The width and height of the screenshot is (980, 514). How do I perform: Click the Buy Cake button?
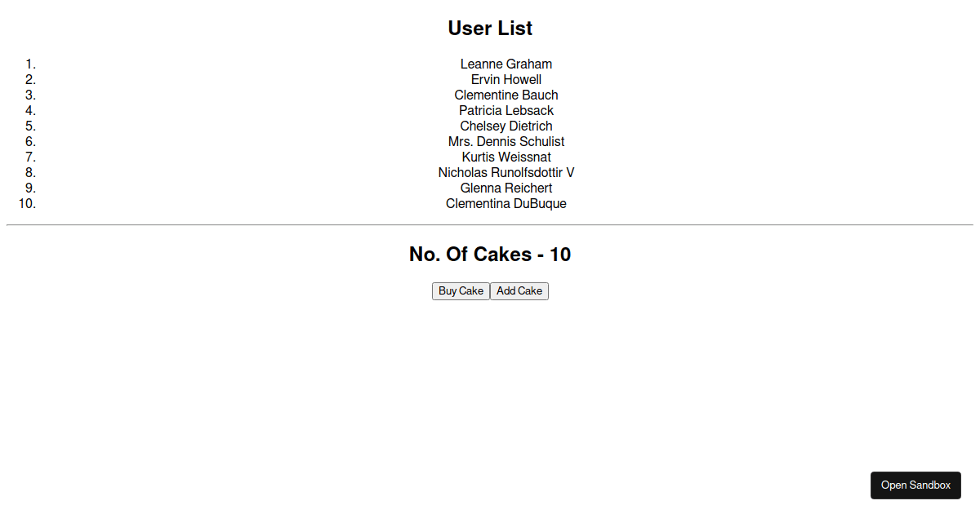click(x=460, y=290)
